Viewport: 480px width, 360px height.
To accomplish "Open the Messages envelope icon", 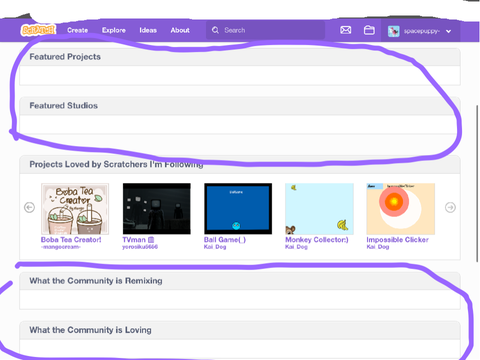I will pyautogui.click(x=346, y=30).
